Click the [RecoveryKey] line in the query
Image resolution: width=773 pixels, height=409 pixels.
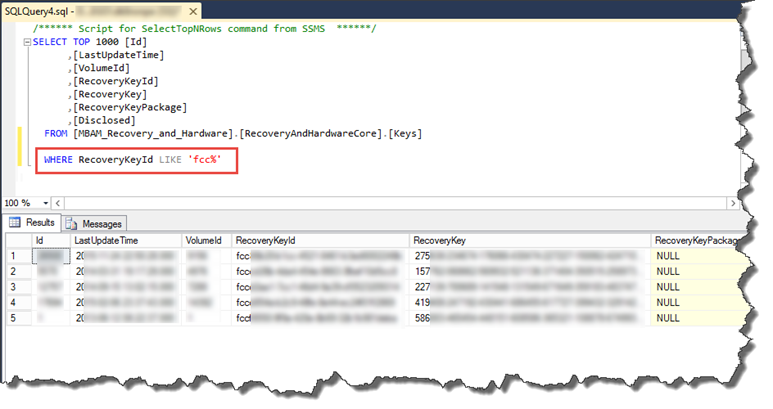pyautogui.click(x=110, y=94)
